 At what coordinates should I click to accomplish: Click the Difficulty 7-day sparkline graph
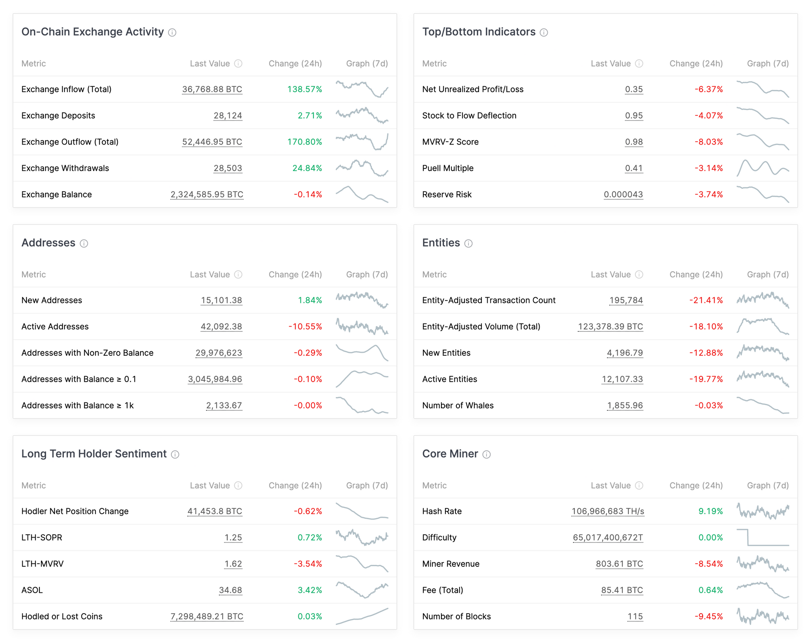coord(762,537)
